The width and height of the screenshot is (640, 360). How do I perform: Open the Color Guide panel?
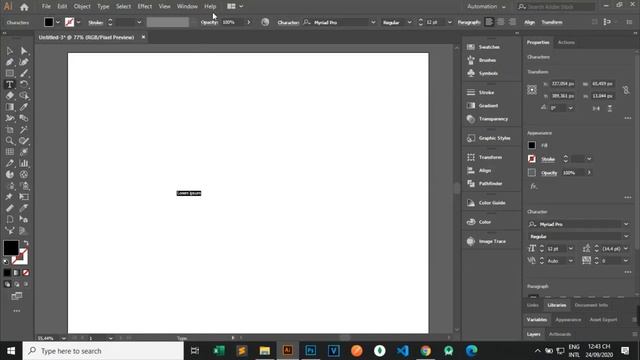[x=492, y=203]
